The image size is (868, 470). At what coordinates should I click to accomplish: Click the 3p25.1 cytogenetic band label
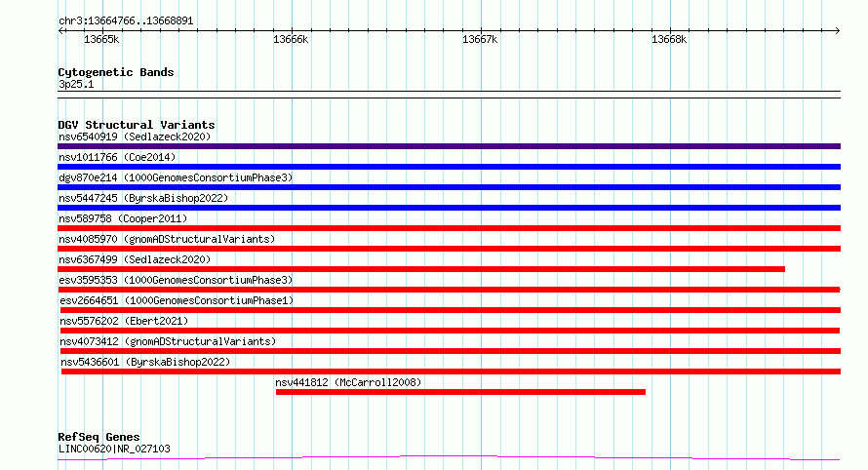click(x=76, y=84)
